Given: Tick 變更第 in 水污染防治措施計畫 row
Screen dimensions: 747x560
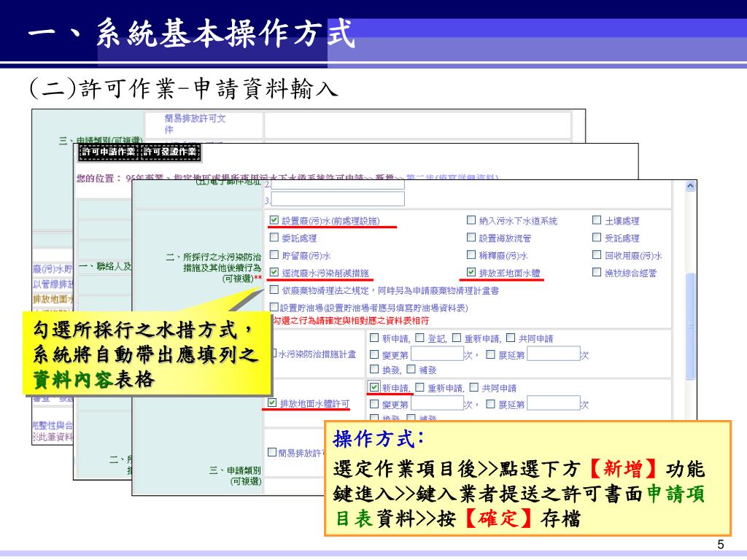Looking at the screenshot, I should 374,354.
